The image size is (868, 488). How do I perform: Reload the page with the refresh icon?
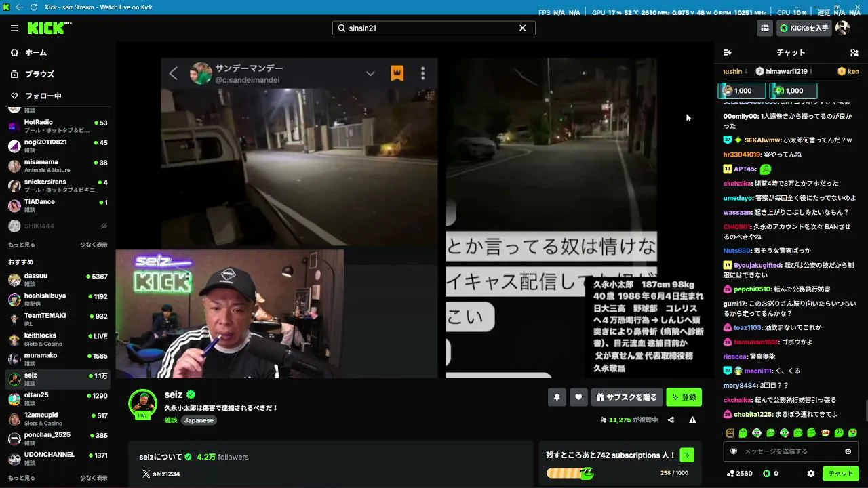34,7
